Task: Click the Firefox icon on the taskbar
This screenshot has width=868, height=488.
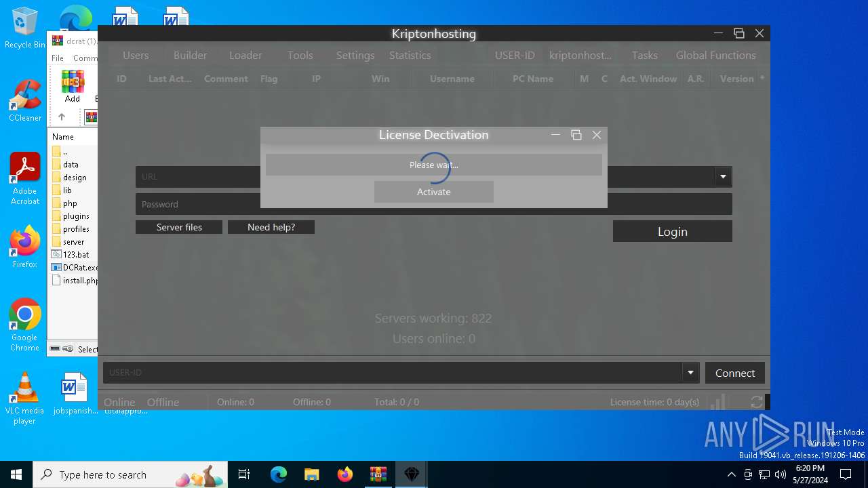Action: (345, 474)
